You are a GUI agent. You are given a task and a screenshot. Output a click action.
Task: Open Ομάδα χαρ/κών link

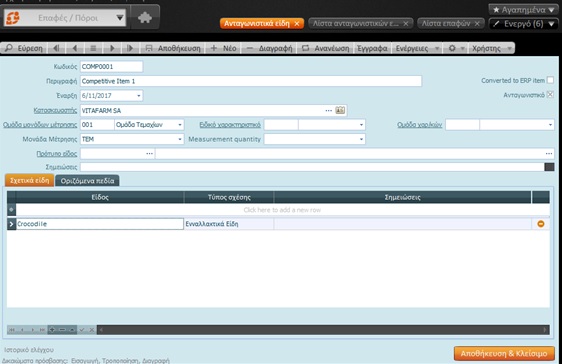[419, 125]
